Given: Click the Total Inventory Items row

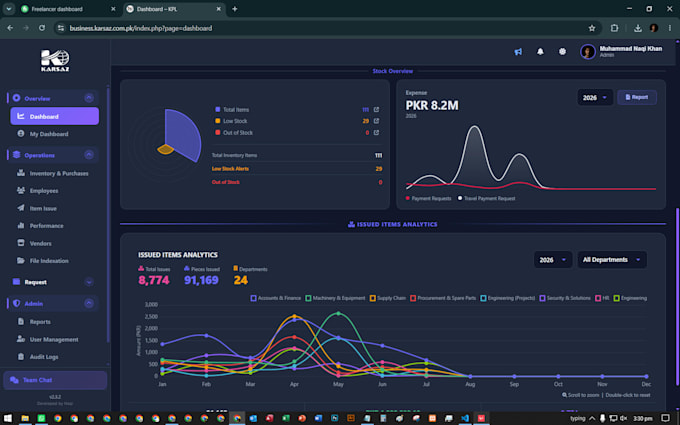Looking at the screenshot, I should (297, 155).
